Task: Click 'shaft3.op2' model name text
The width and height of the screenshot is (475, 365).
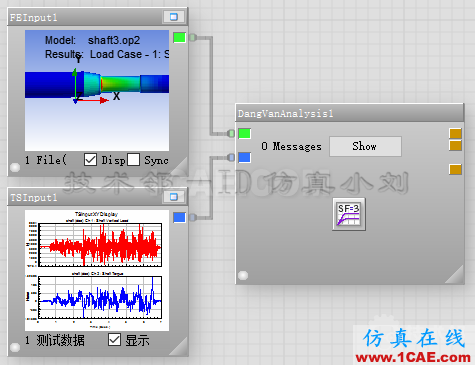Action: [x=114, y=40]
